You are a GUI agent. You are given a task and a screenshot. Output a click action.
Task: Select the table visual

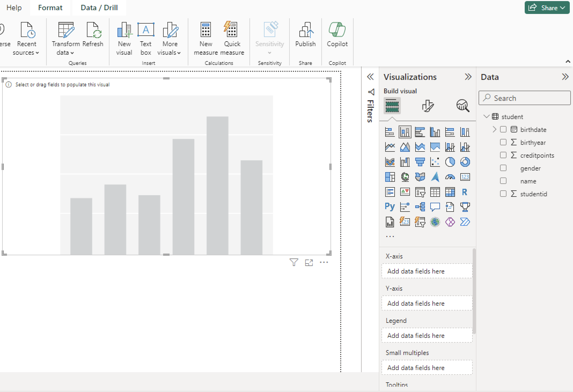tap(435, 192)
